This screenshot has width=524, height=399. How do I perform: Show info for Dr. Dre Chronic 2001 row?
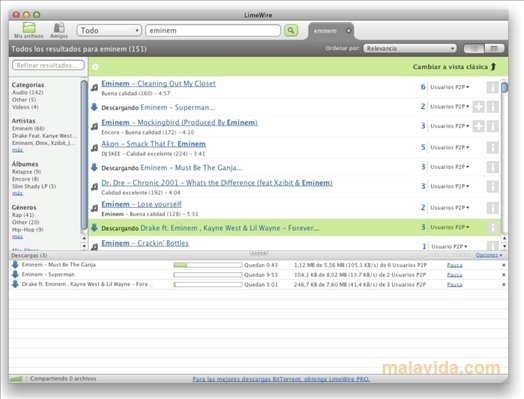click(492, 186)
